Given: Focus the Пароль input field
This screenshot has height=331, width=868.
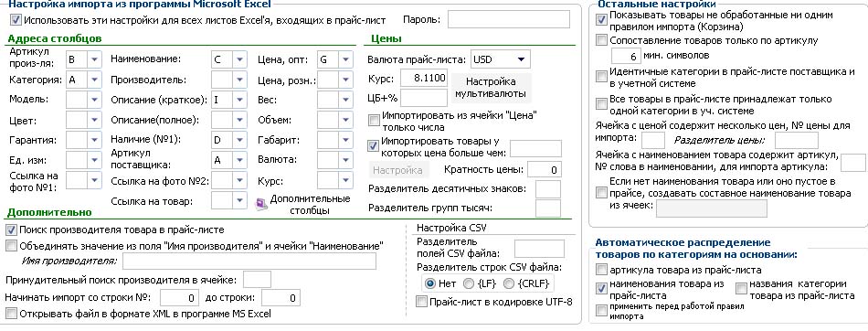Looking at the screenshot, I should point(508,19).
